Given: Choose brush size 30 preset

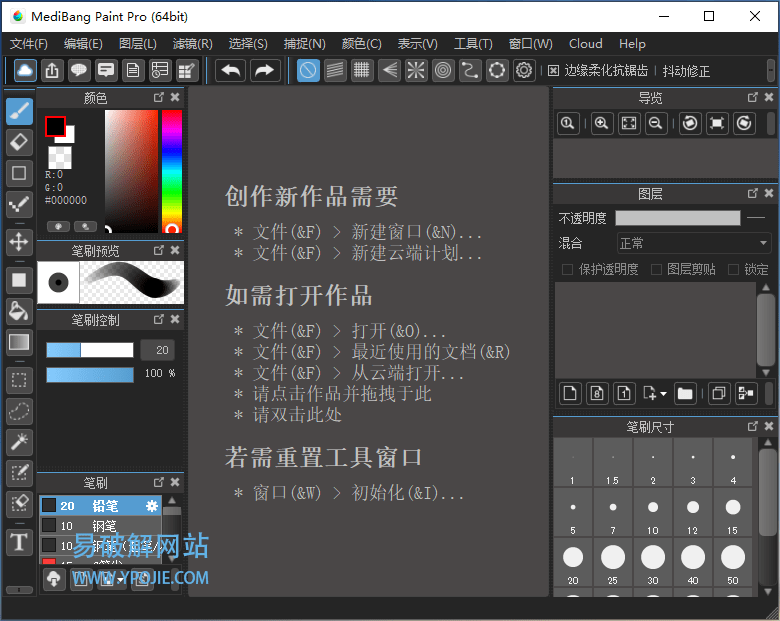Looking at the screenshot, I should pos(653,562).
